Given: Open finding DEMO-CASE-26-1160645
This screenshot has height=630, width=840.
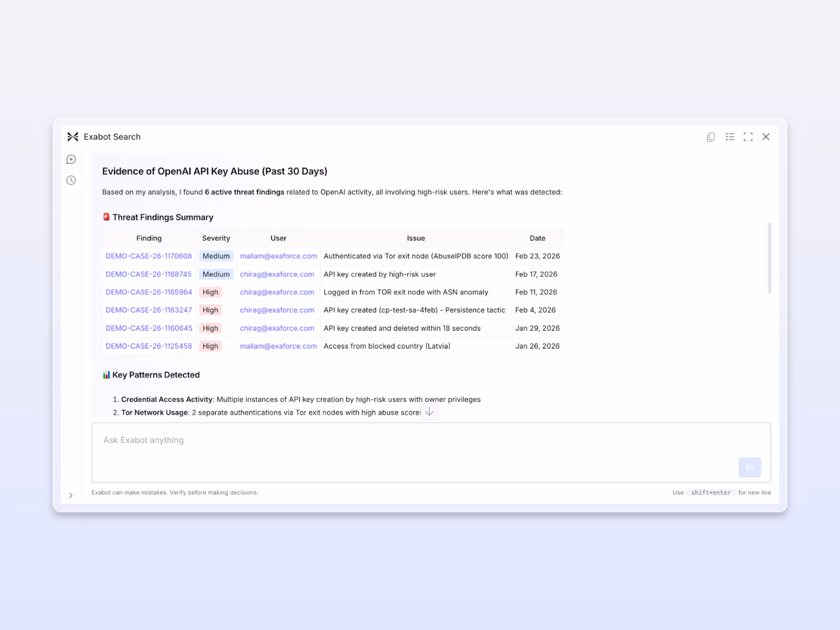Looking at the screenshot, I should point(149,328).
